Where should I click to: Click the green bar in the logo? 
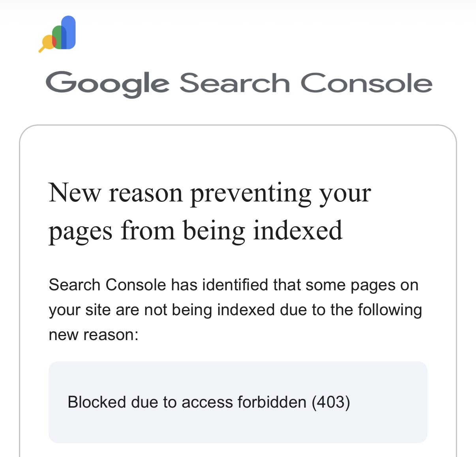pos(58,37)
